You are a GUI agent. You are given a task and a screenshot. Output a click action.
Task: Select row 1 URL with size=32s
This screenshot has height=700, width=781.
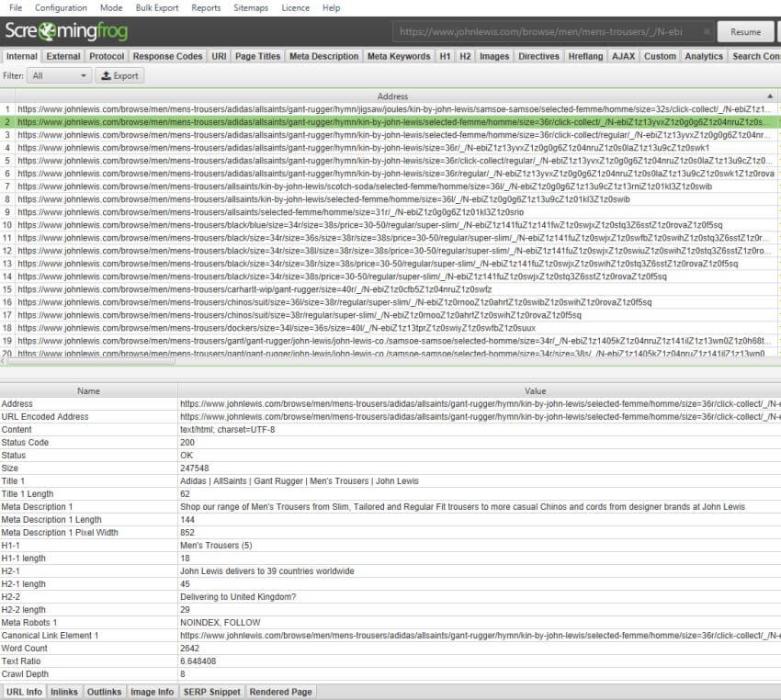point(394,109)
